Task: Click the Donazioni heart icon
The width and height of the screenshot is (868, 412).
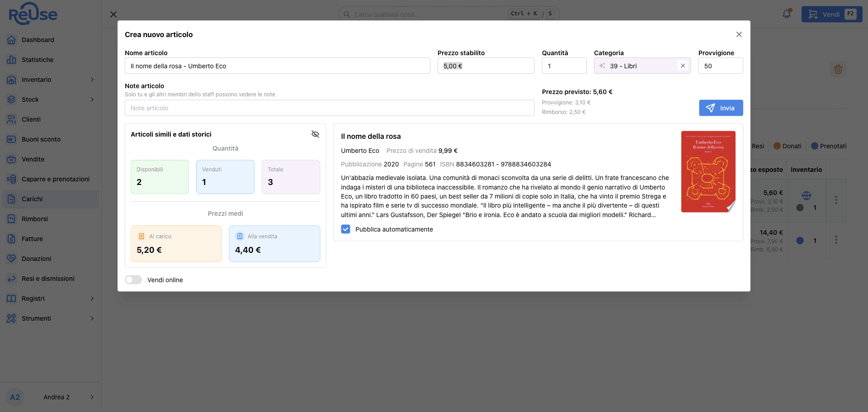Action: tap(11, 259)
